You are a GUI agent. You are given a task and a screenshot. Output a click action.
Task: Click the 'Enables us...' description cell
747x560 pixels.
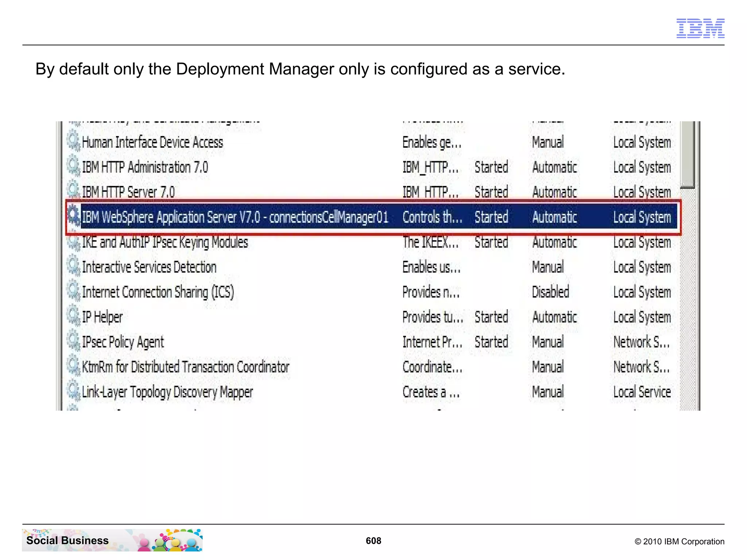pyautogui.click(x=431, y=267)
